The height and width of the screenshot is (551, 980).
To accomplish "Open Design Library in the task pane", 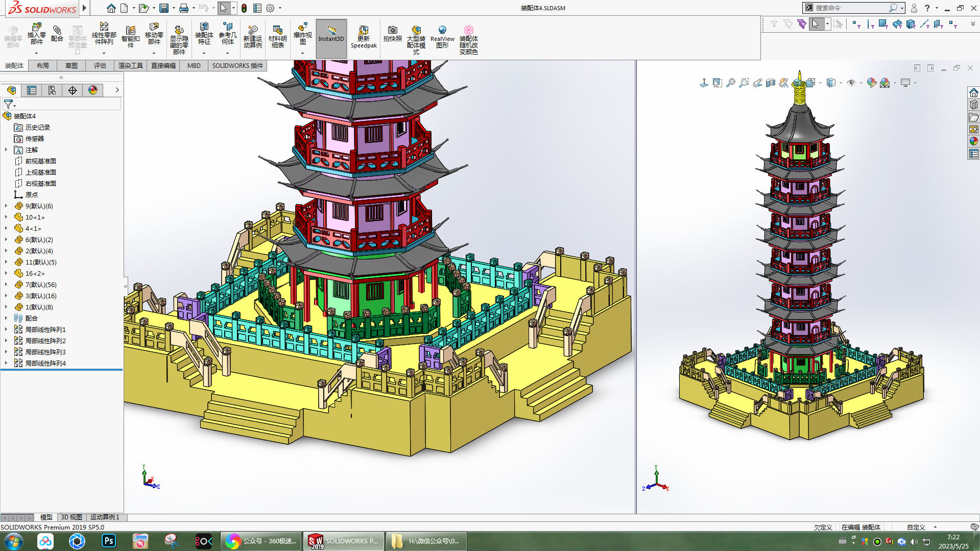I will pyautogui.click(x=974, y=105).
